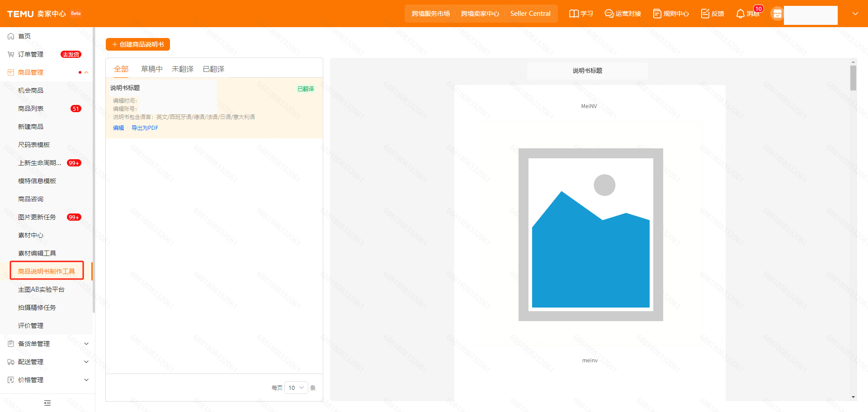Click the notification bell icon
This screenshot has width=868, height=412.
click(x=740, y=14)
